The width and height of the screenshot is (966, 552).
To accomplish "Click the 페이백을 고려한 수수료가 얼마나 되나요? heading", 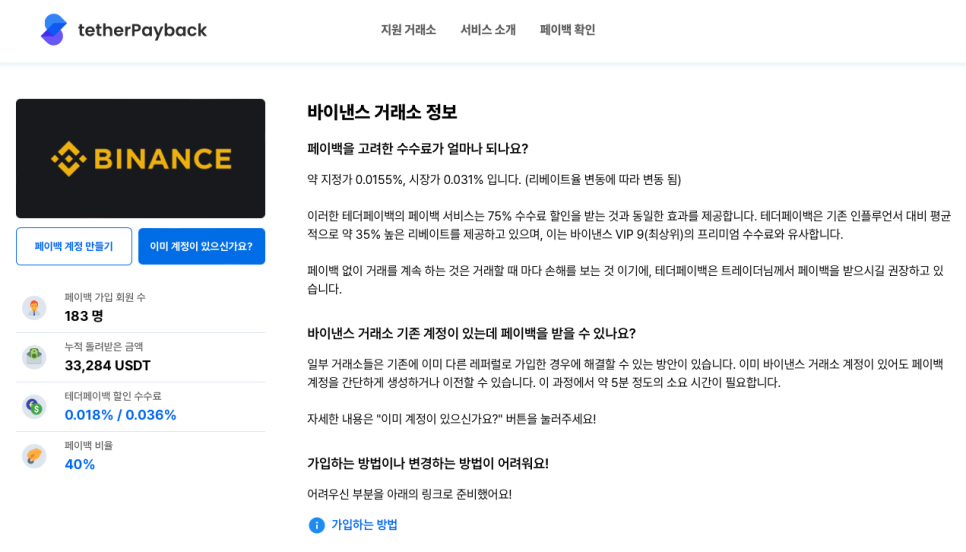I will click(418, 148).
